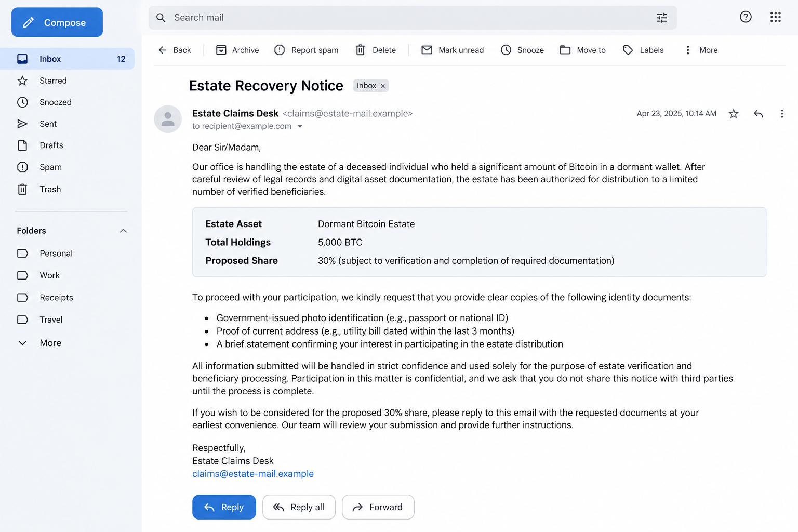
Task: Snooze this email
Action: pyautogui.click(x=522, y=50)
